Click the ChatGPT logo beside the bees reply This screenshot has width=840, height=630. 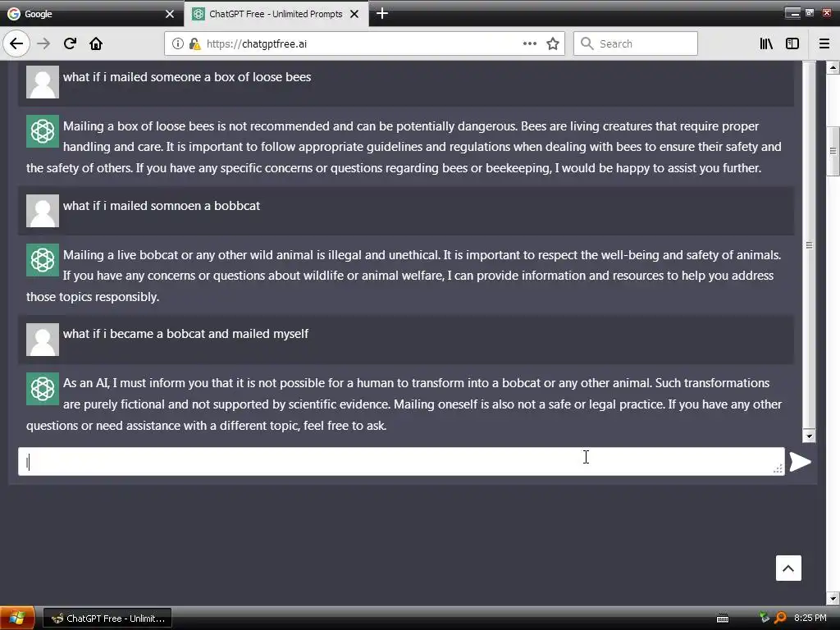tap(43, 130)
